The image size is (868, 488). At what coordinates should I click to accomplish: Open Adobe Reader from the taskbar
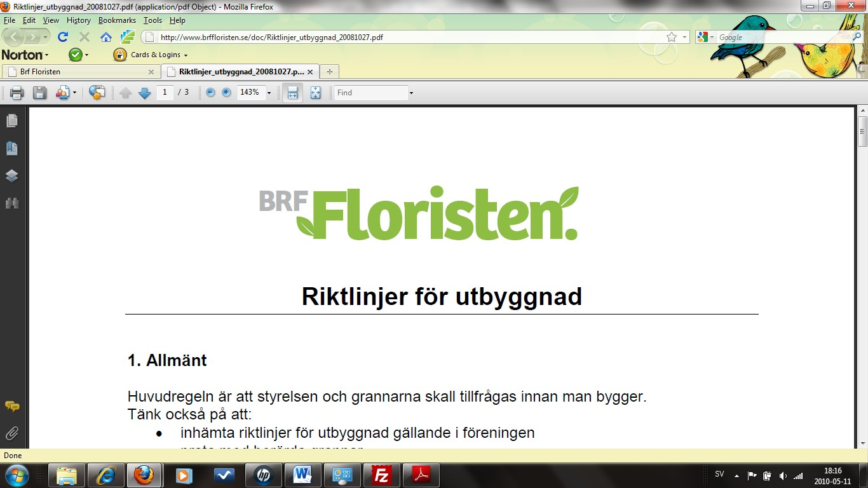422,475
